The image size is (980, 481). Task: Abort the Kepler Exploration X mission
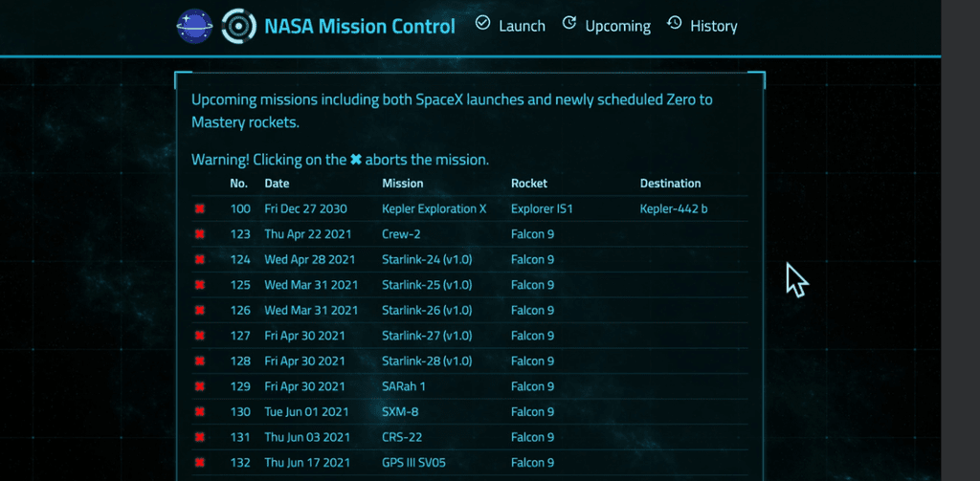(x=199, y=208)
